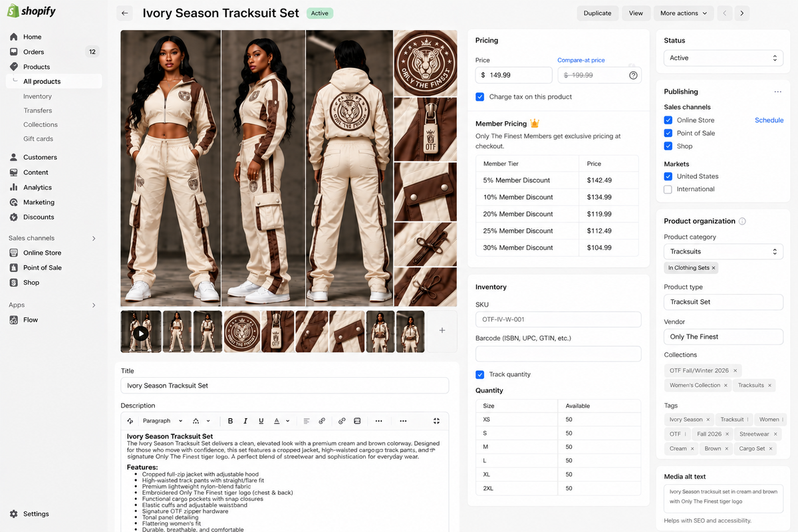Open the Product category Tracksuits dropdown

(x=724, y=251)
